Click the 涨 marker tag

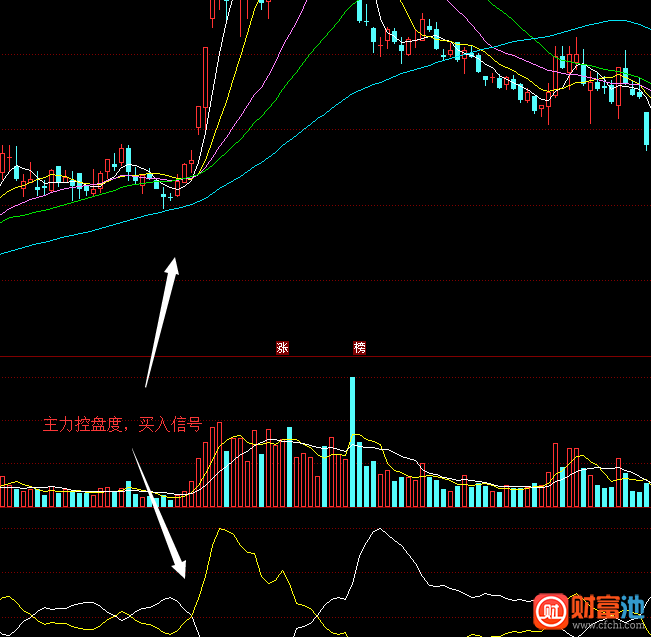282,348
